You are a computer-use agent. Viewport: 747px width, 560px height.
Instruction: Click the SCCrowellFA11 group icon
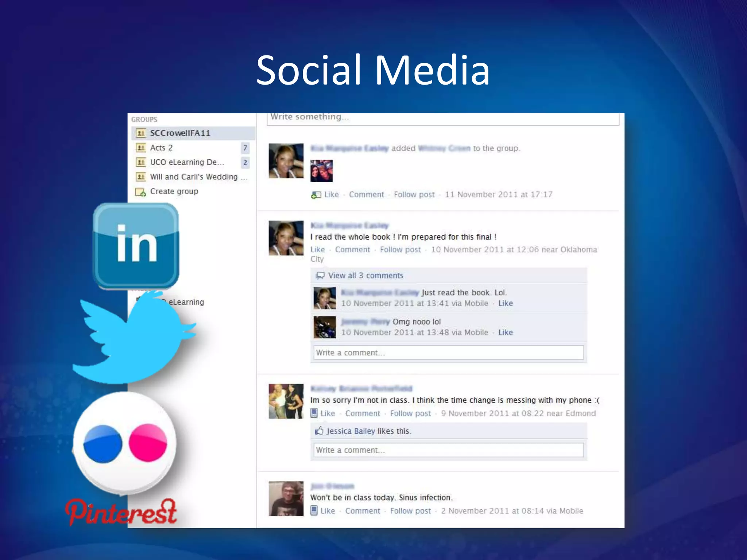click(140, 133)
